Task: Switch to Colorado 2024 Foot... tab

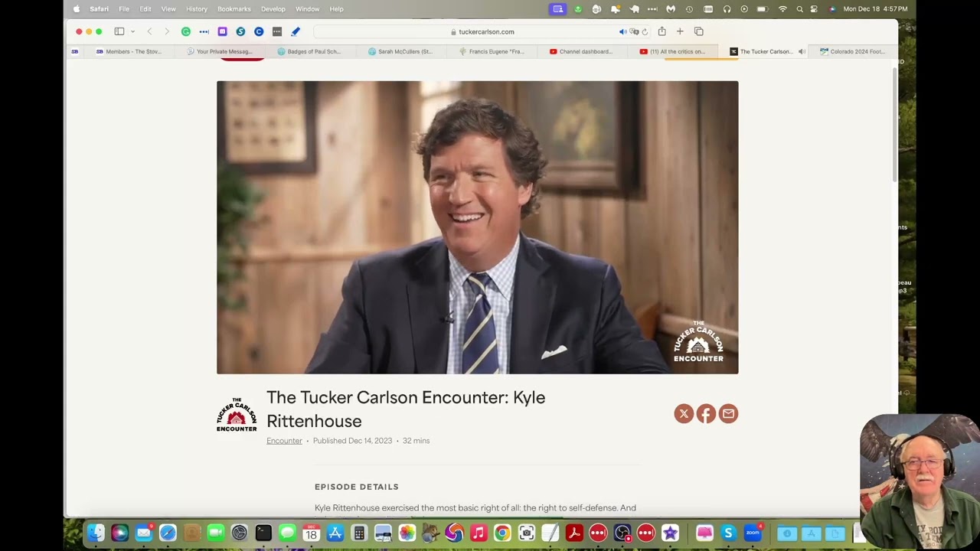Action: point(852,51)
